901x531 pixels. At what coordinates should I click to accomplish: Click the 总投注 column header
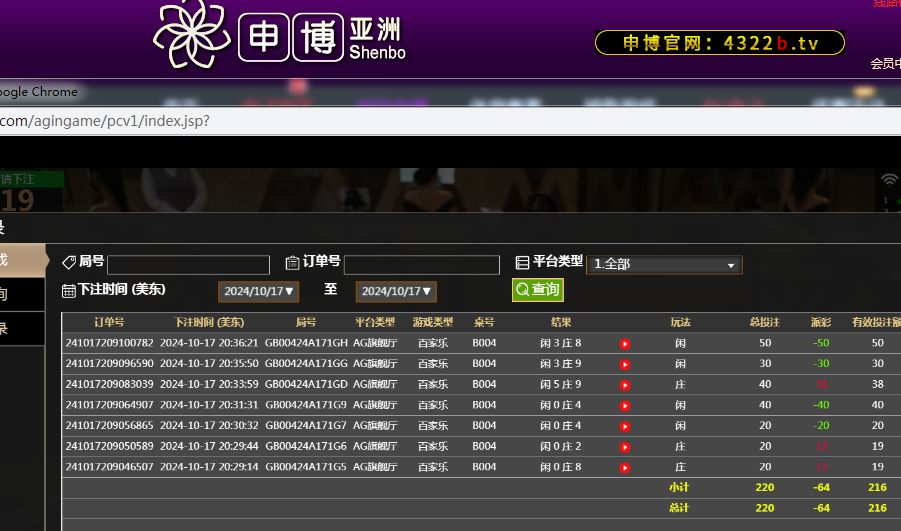(x=764, y=323)
